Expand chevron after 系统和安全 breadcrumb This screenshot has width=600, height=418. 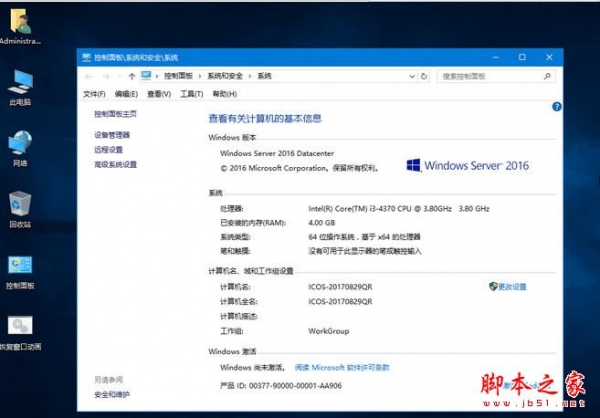(249, 76)
